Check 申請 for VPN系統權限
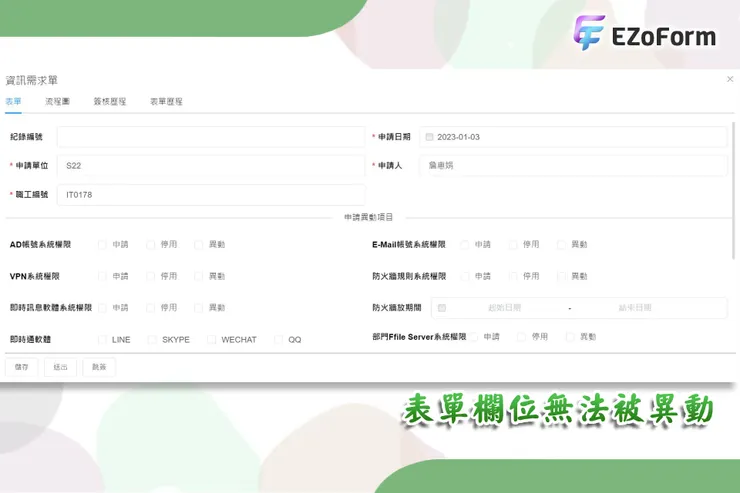The height and width of the screenshot is (493, 740). [x=102, y=276]
